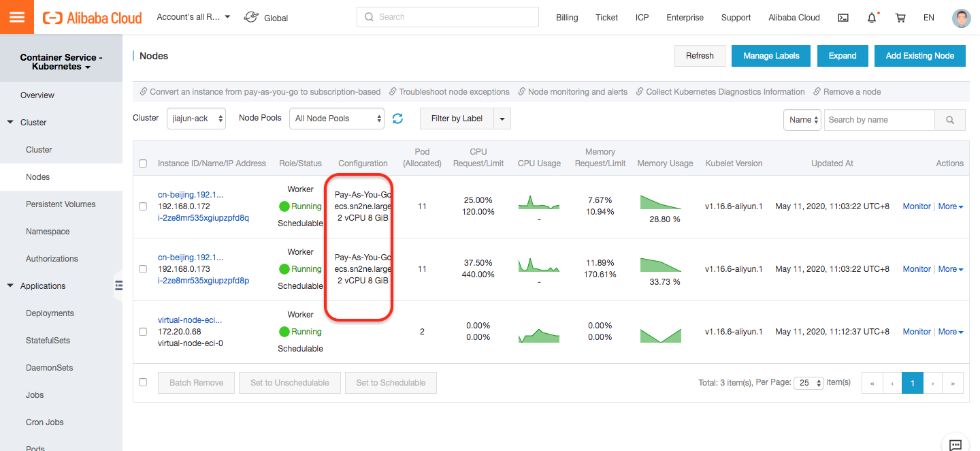This screenshot has height=451, width=980.
Task: Open the Filter by Label arrow
Action: pos(502,119)
